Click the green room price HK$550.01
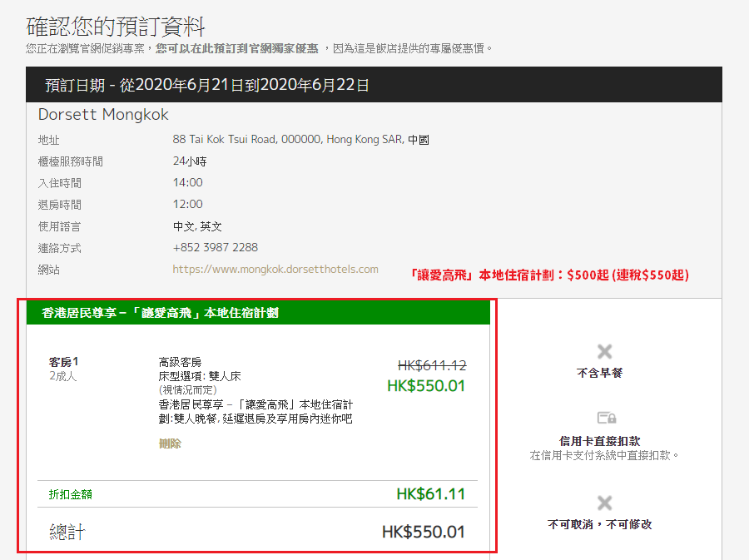The image size is (749, 560). tap(426, 386)
